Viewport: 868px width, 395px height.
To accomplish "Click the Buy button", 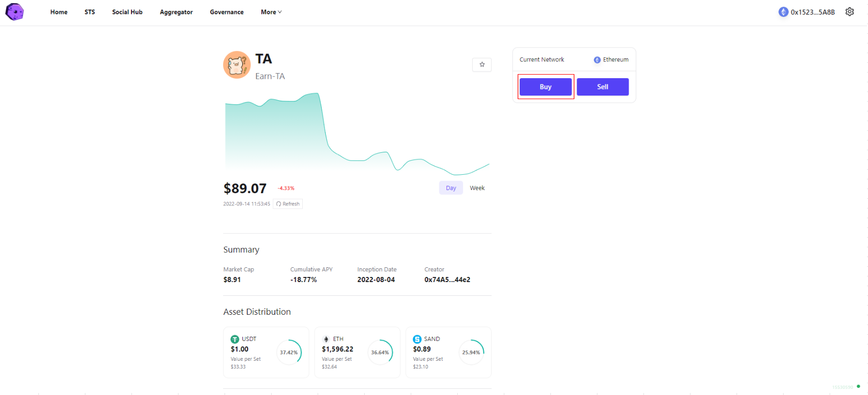I will tap(546, 87).
